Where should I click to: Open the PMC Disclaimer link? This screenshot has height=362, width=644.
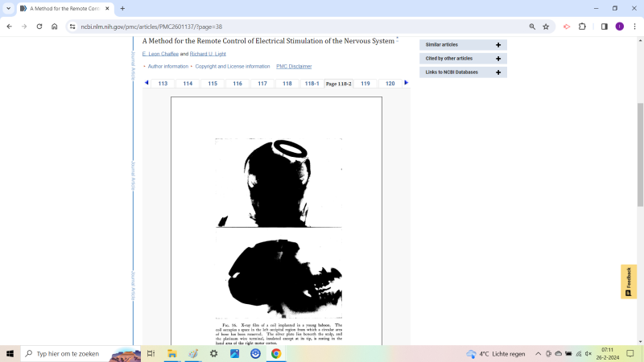[x=294, y=67]
